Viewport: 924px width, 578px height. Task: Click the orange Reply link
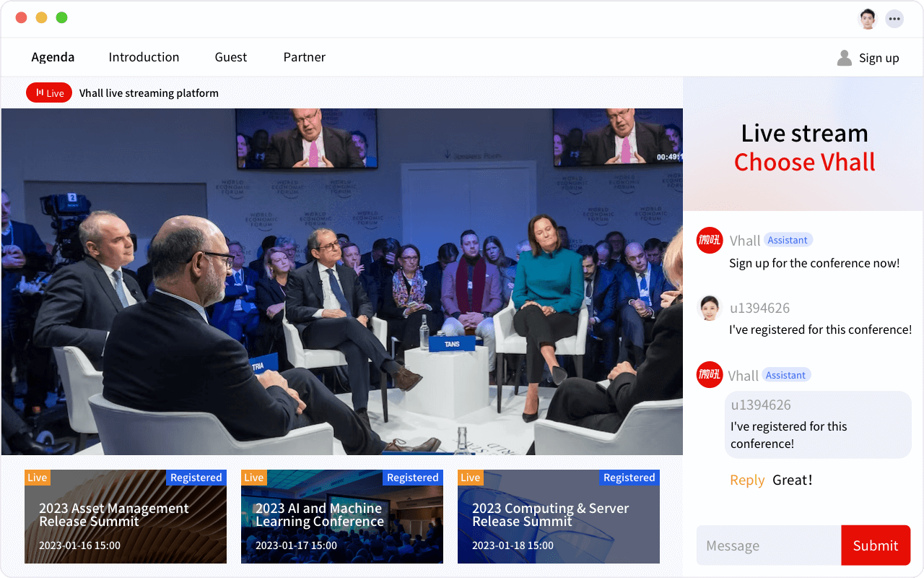tap(747, 480)
